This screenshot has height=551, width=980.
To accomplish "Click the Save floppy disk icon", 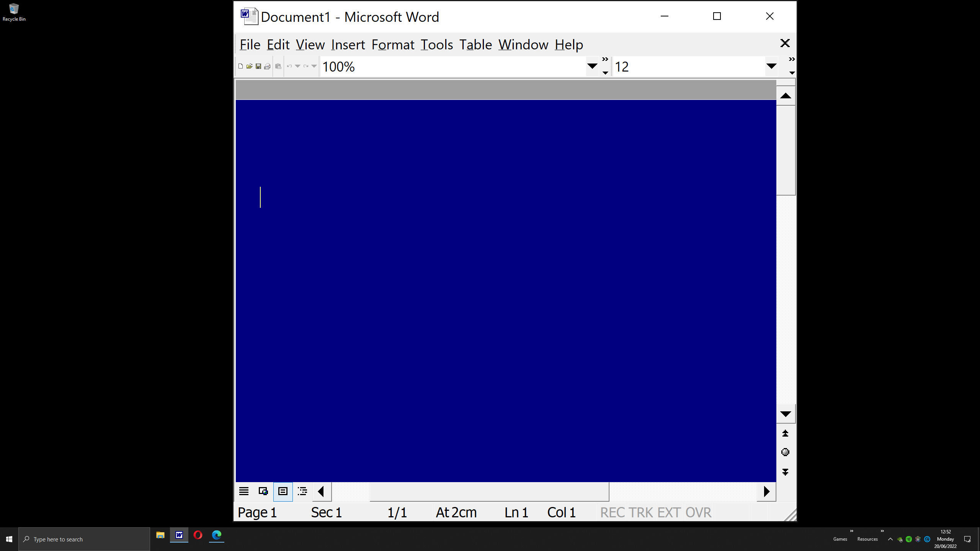I will (258, 66).
